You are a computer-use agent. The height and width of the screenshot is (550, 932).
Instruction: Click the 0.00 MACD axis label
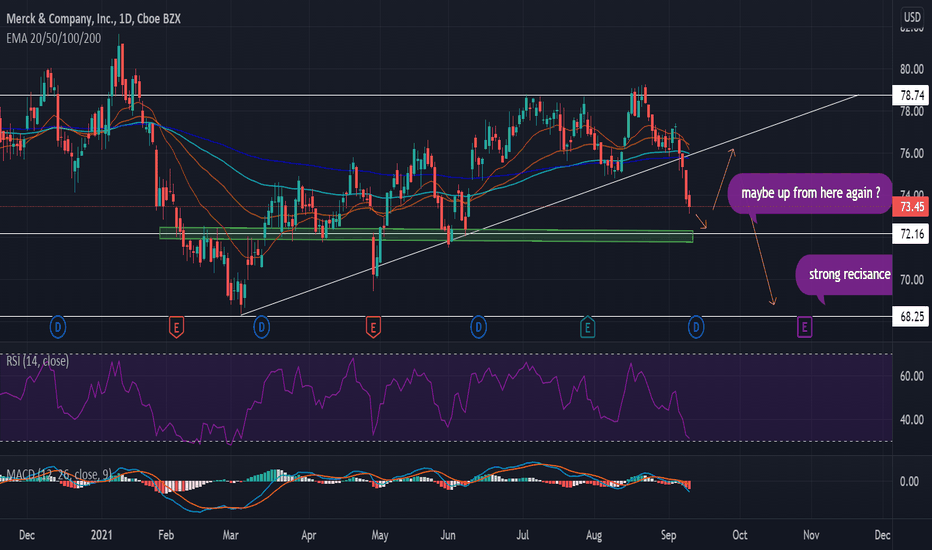(909, 482)
